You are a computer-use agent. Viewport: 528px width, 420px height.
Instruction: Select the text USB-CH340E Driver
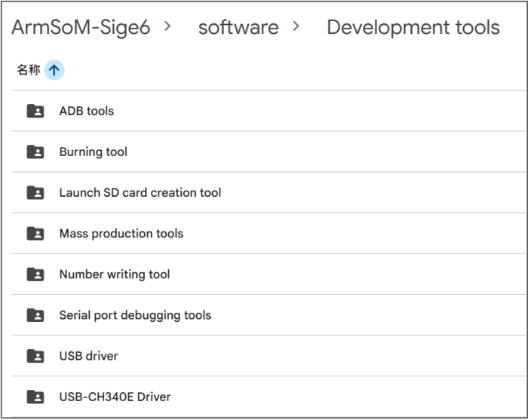[115, 397]
